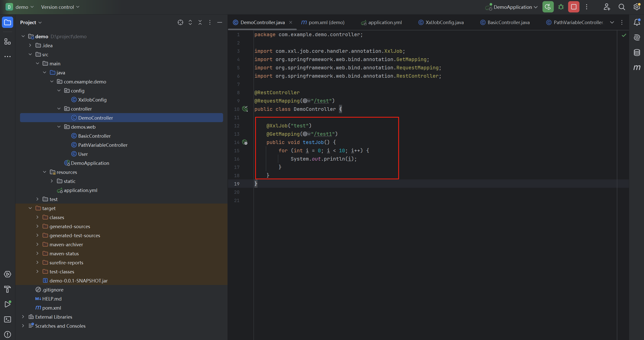This screenshot has width=644, height=340.
Task: Open Version control dropdown
Action: click(x=60, y=7)
